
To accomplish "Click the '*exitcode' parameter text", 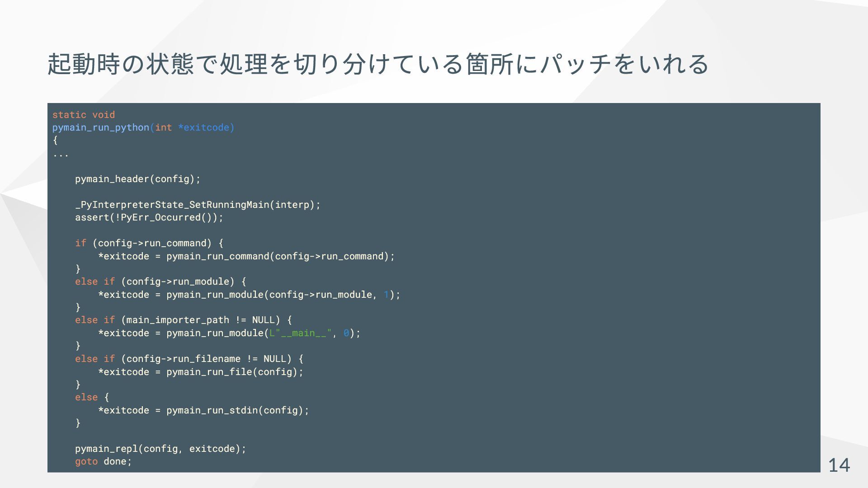I will (x=206, y=127).
